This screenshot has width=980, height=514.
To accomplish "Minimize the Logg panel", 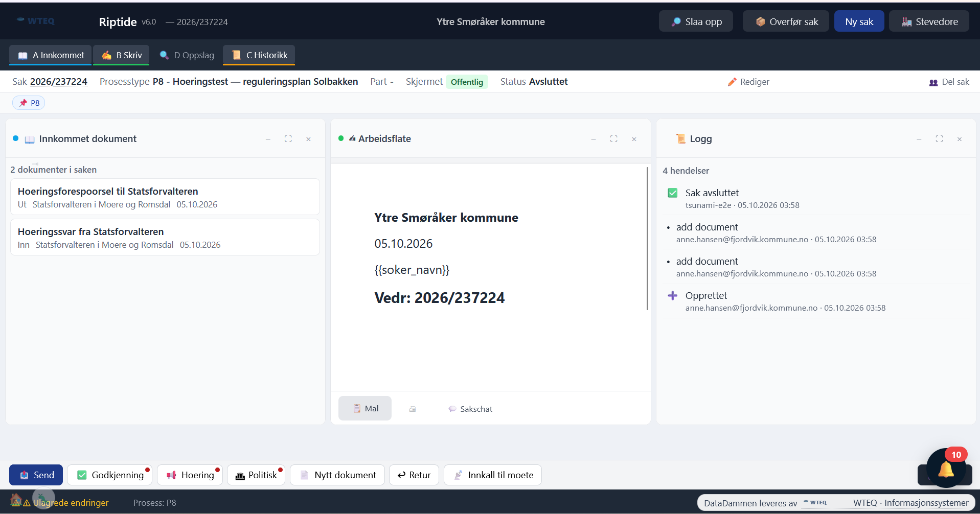I will pyautogui.click(x=919, y=139).
